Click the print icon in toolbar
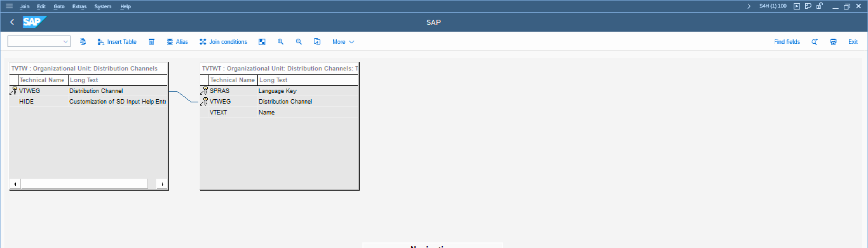The height and width of the screenshot is (248, 868). click(x=833, y=42)
